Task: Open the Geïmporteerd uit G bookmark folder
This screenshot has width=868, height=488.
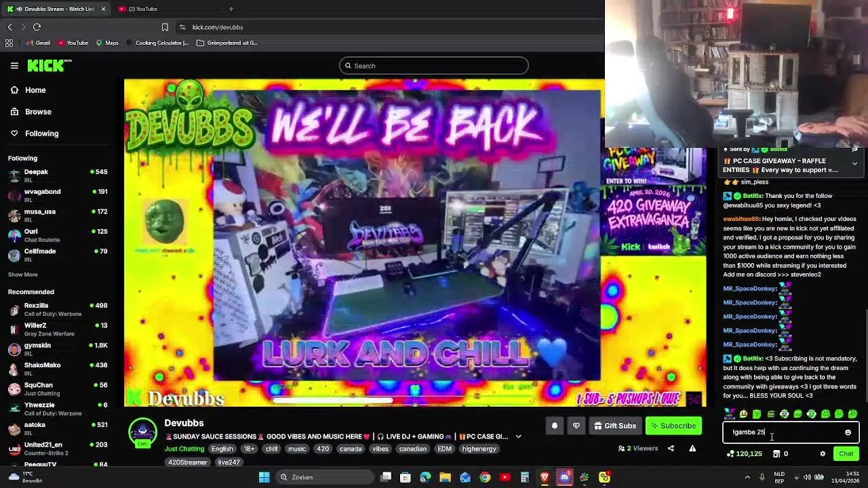Action: (x=227, y=43)
